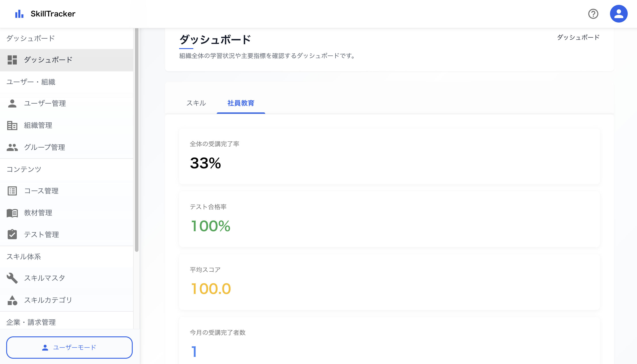Click the ユーザーモード button
Viewport: 637px width, 364px height.
[70, 347]
